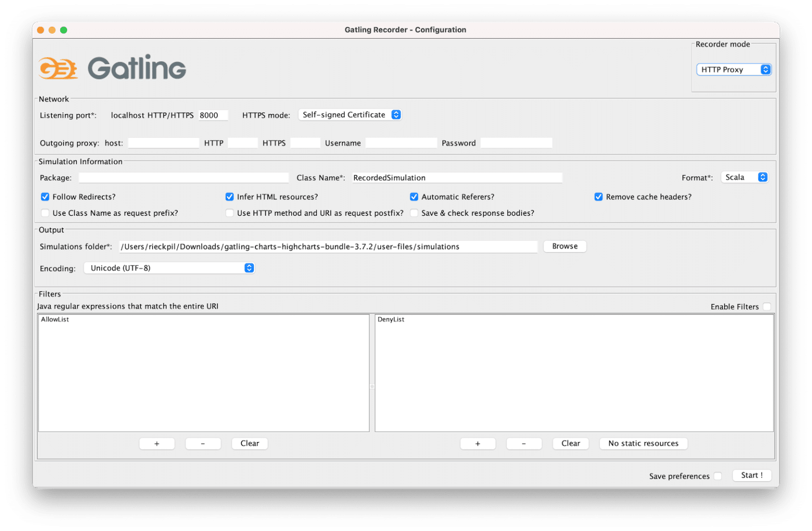This screenshot has height=531, width=812.
Task: Turn off Automatic Referers
Action: click(x=414, y=196)
